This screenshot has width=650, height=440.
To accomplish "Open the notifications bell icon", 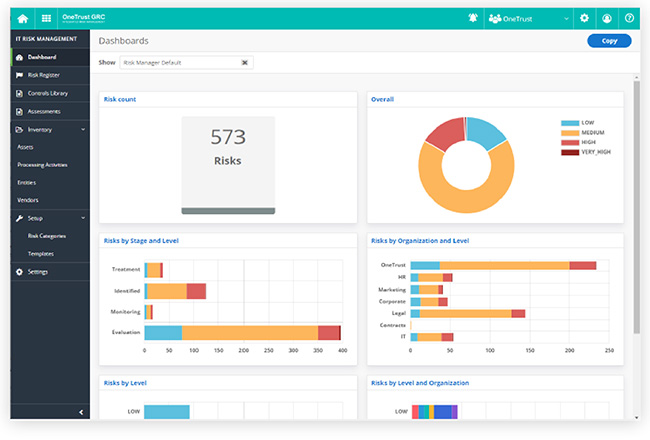I will coord(473,18).
